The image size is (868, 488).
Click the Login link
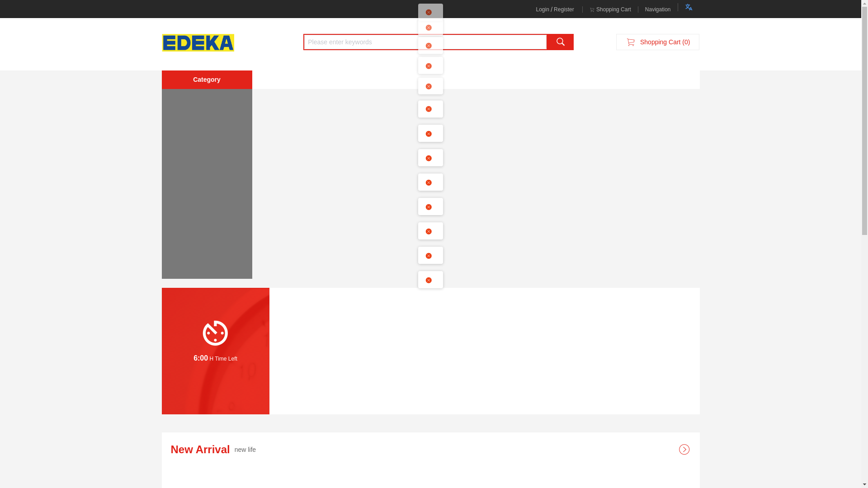[542, 9]
